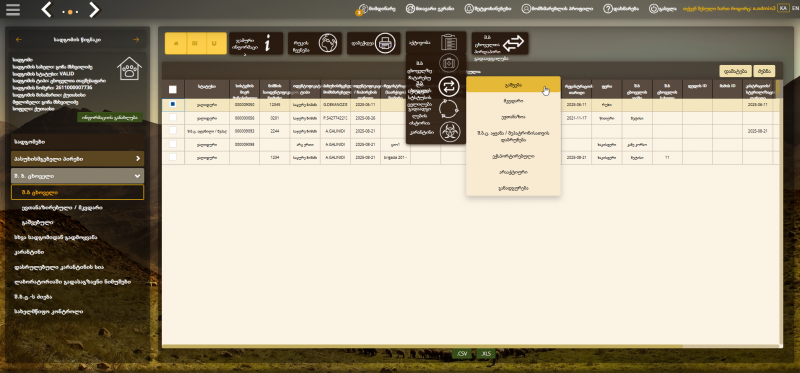Image resolution: width=800 pixels, height=373 pixels.
Task: Expand sidebar item with right chevron
Action: 78,159
